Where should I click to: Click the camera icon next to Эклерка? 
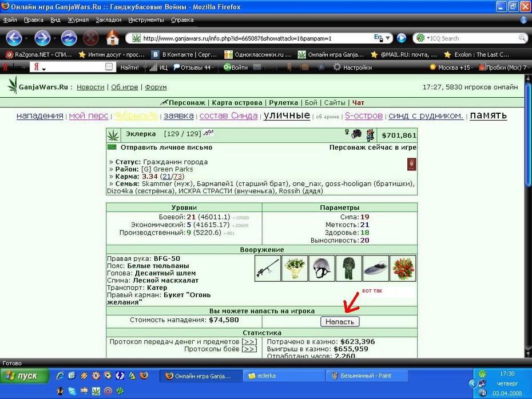(356, 134)
